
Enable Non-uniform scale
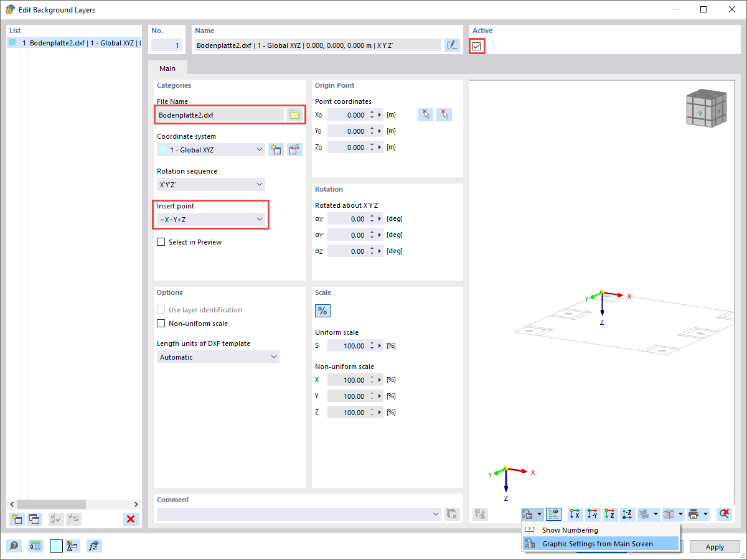pos(161,324)
